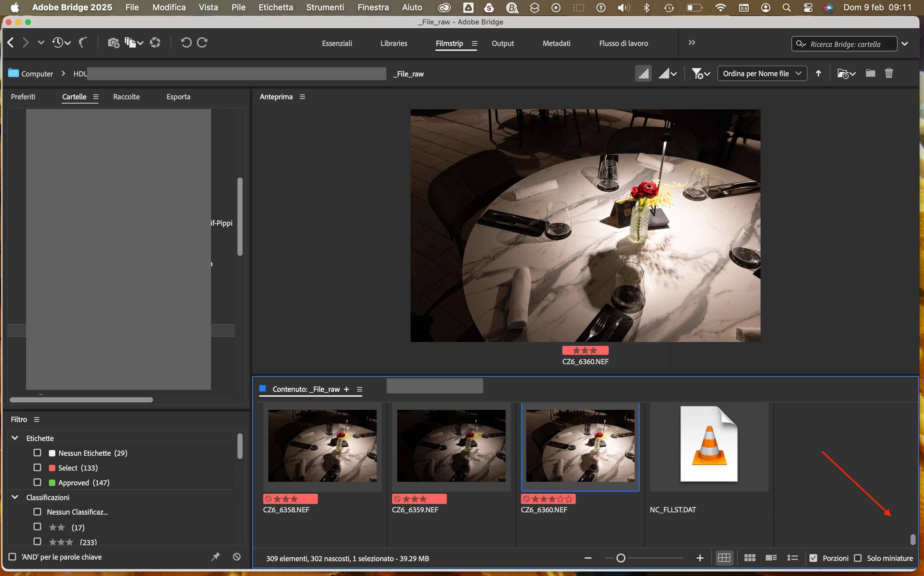
Task: Open the Etichetta menu
Action: (276, 7)
